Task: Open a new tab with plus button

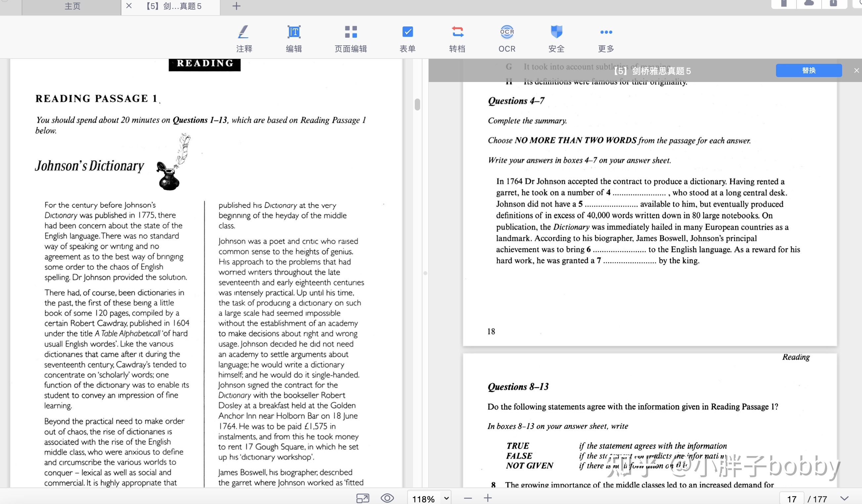Action: coord(237,6)
